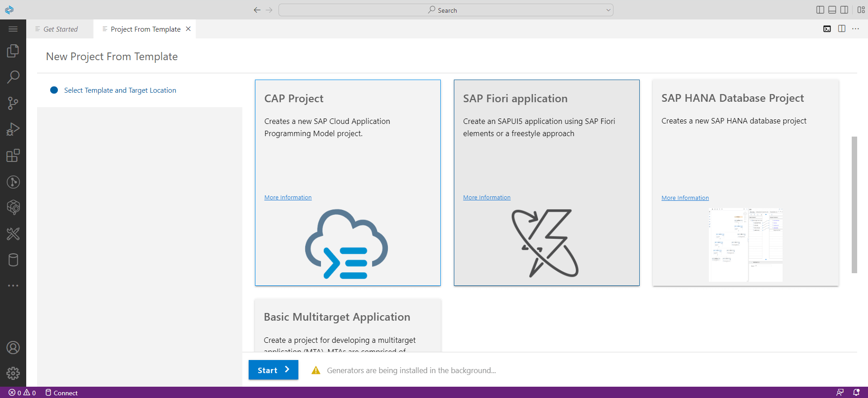This screenshot has width=868, height=398.
Task: Click the vertical scrollbar of template list
Action: tap(854, 205)
